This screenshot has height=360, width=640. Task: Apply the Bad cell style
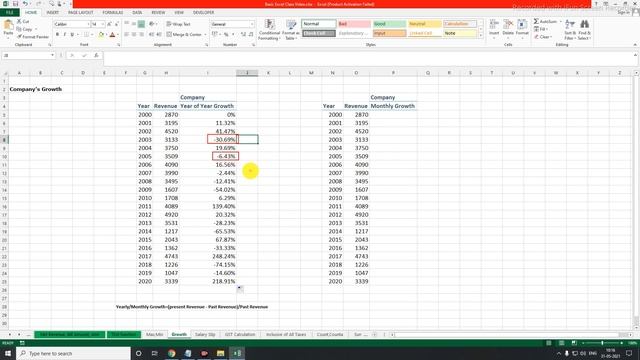click(x=354, y=24)
